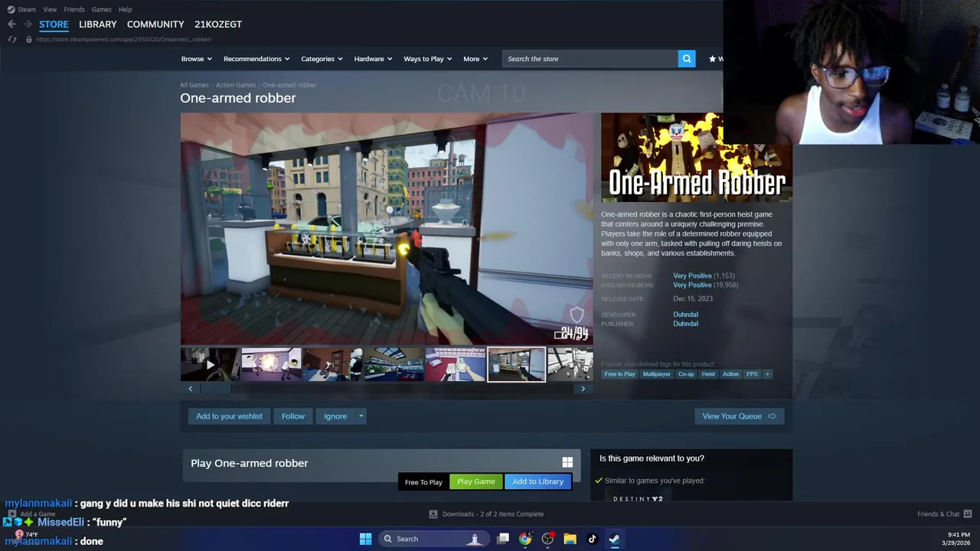Select the Multiplayer tag
This screenshot has height=551, width=980.
pyautogui.click(x=656, y=374)
